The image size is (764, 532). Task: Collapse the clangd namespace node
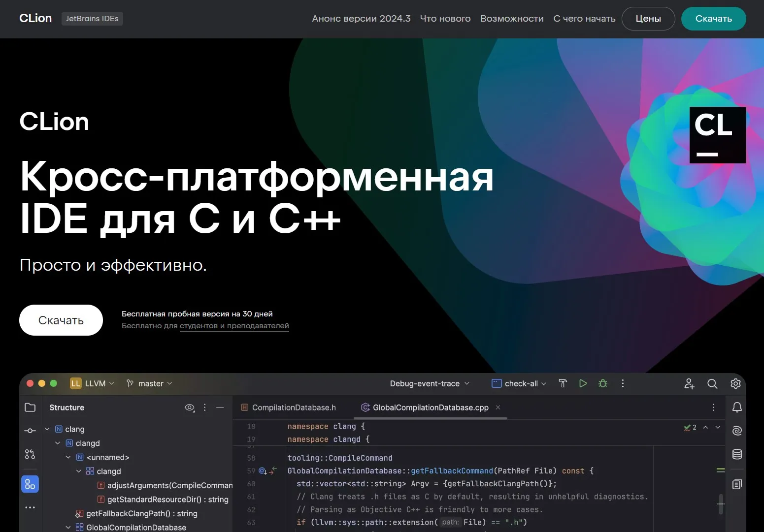(58, 443)
